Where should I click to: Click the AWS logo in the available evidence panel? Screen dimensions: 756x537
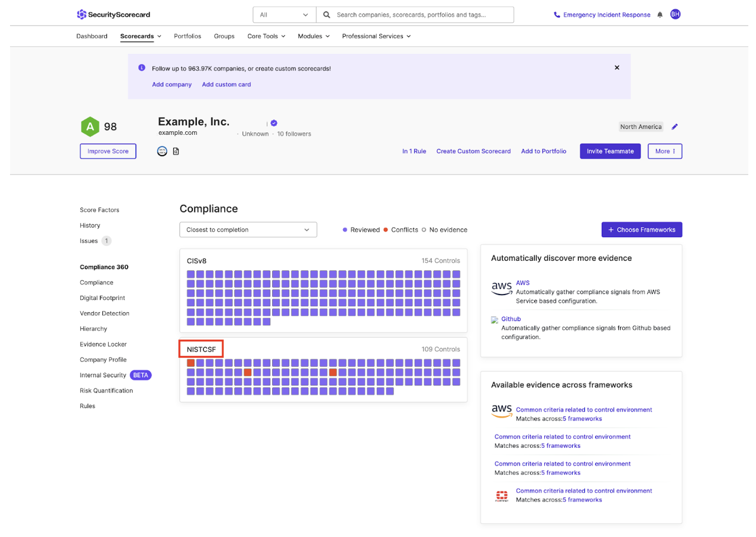coord(502,411)
